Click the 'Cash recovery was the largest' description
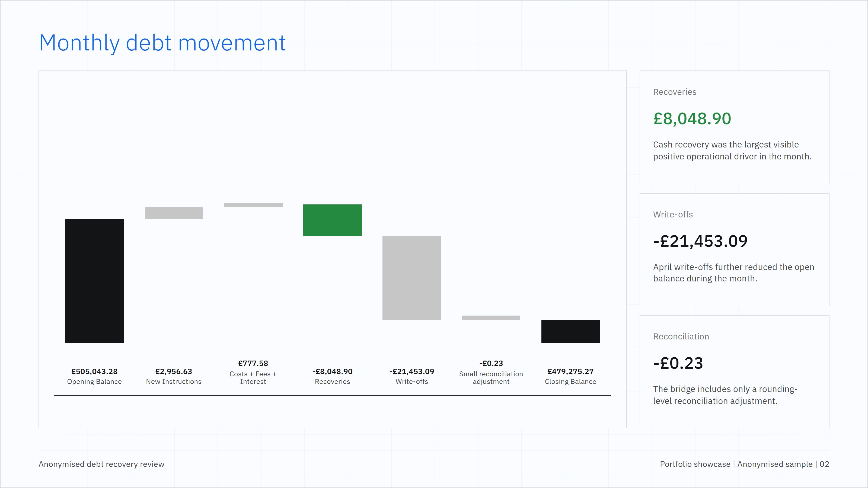 click(732, 150)
